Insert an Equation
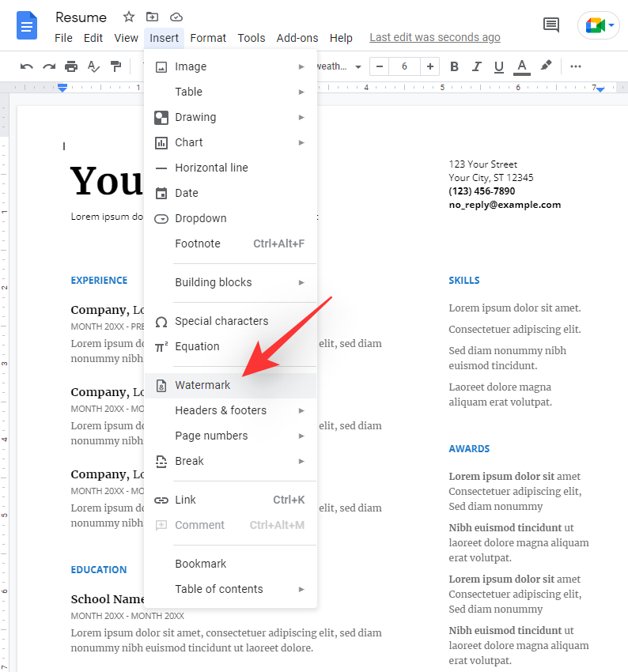Viewport: 628px width, 672px height. click(231, 346)
